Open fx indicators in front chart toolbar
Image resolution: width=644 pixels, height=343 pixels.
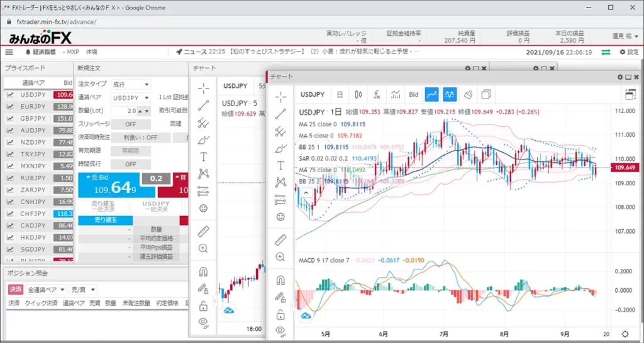coord(377,95)
